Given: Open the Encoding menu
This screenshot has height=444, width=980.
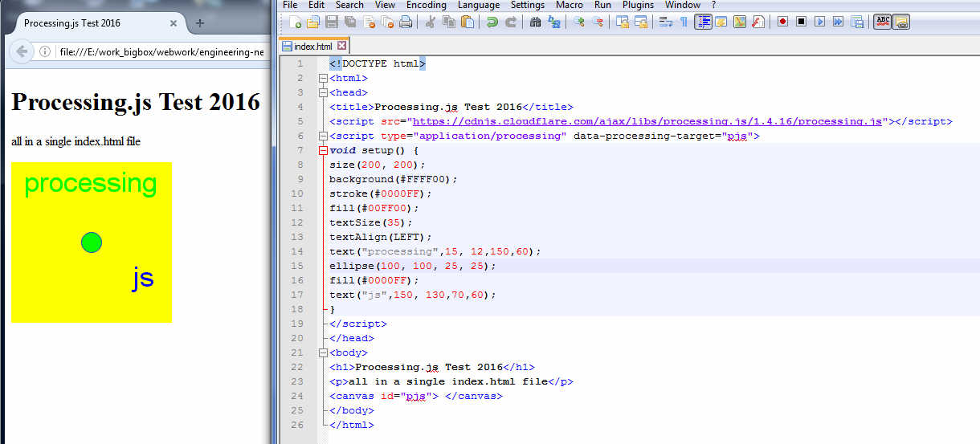Looking at the screenshot, I should tap(426, 5).
